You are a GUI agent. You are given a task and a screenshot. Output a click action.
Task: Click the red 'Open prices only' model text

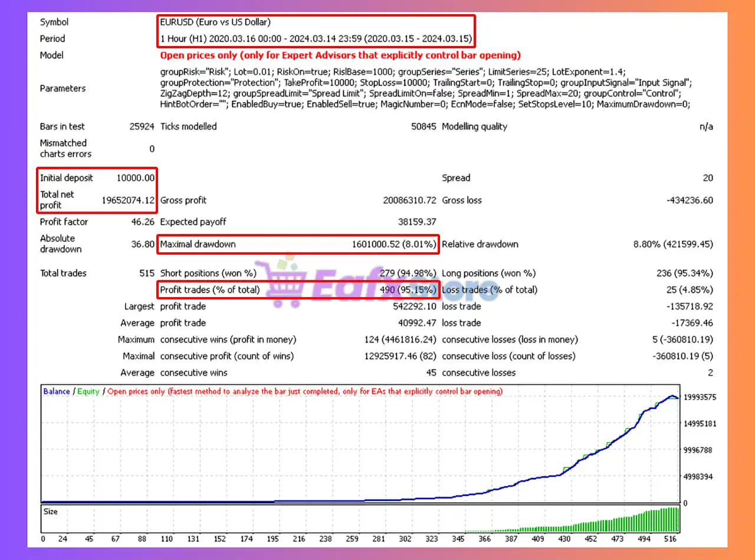click(x=340, y=55)
